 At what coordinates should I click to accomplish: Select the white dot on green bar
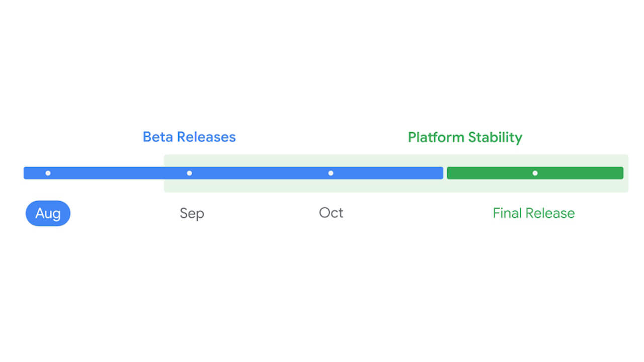[535, 173]
